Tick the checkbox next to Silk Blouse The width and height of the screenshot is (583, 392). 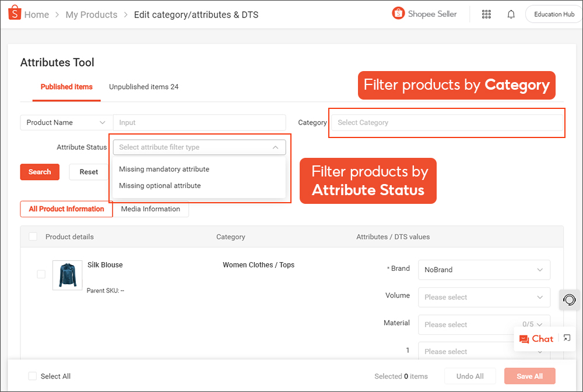tap(41, 274)
